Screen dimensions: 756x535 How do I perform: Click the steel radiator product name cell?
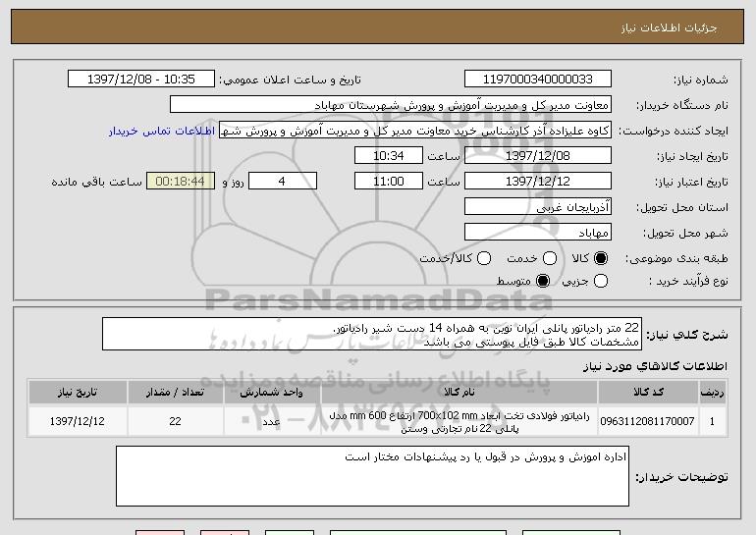(x=459, y=422)
